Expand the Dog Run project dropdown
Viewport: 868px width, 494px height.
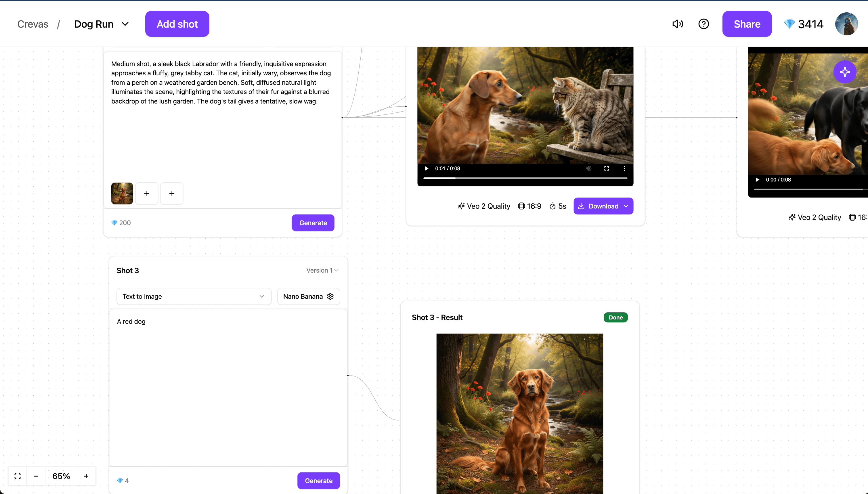pyautogui.click(x=125, y=24)
